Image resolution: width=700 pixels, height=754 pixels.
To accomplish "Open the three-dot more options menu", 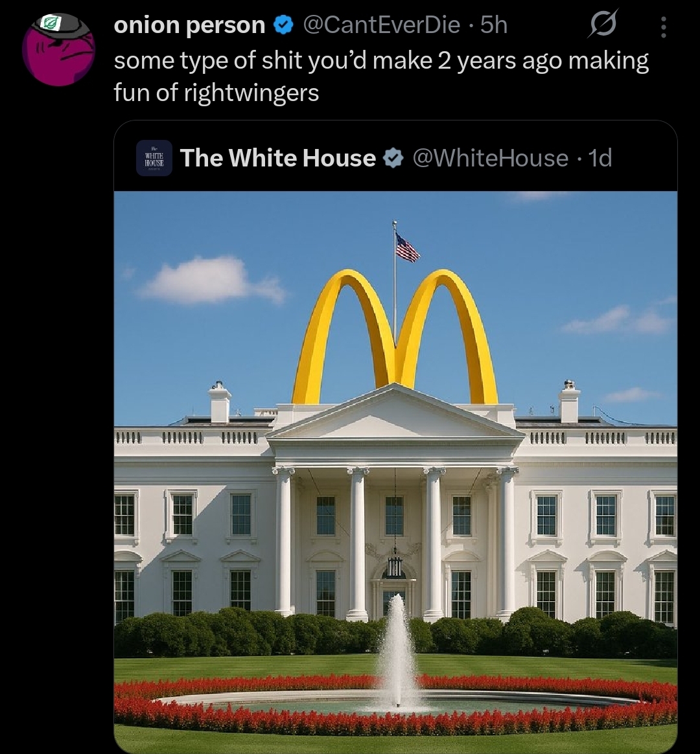I will [664, 27].
